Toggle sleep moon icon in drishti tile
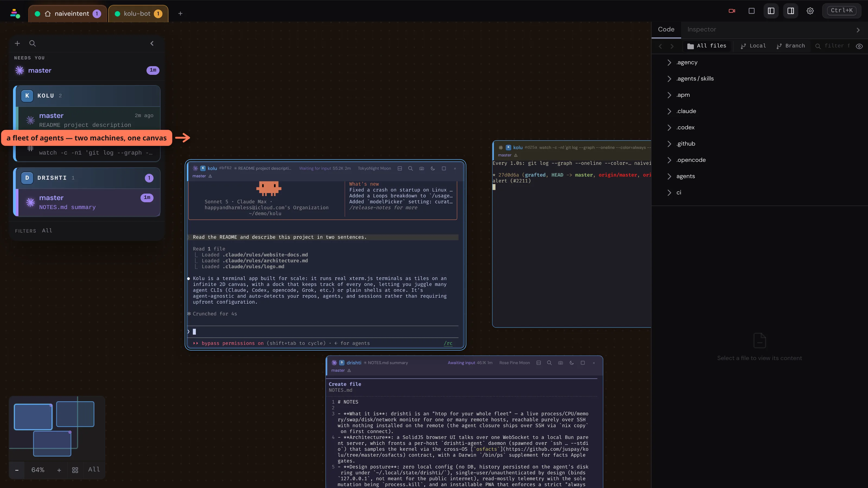 click(x=572, y=363)
